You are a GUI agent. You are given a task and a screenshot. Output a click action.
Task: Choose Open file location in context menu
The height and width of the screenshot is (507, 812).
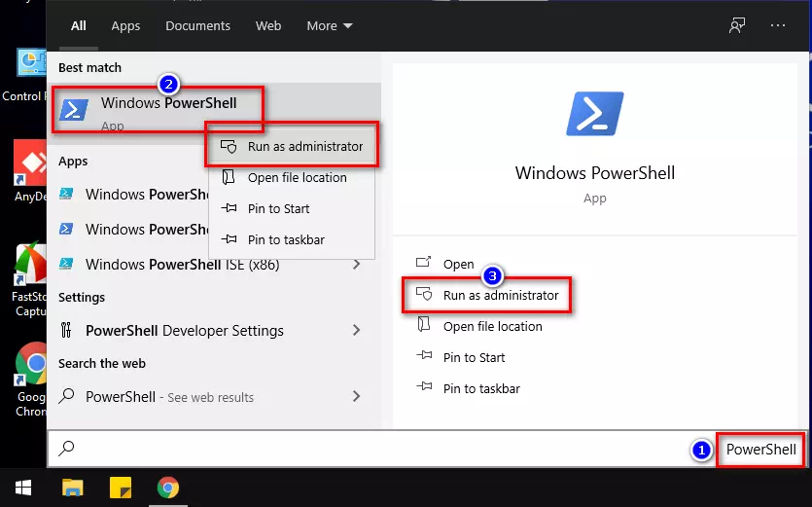[292, 177]
